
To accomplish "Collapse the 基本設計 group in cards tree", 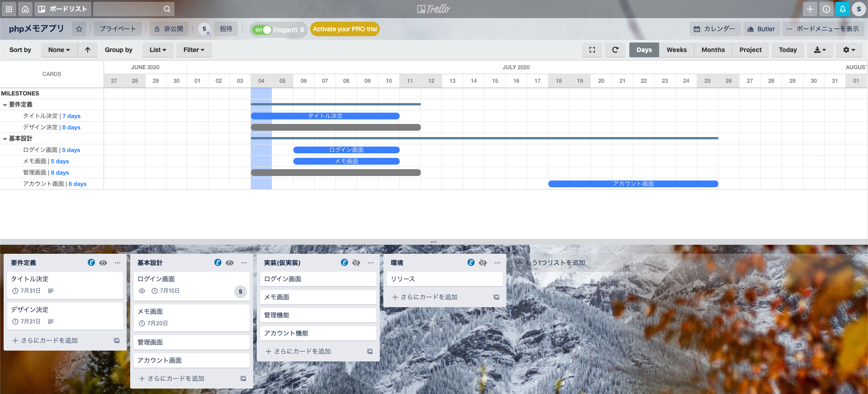I will tap(5, 139).
